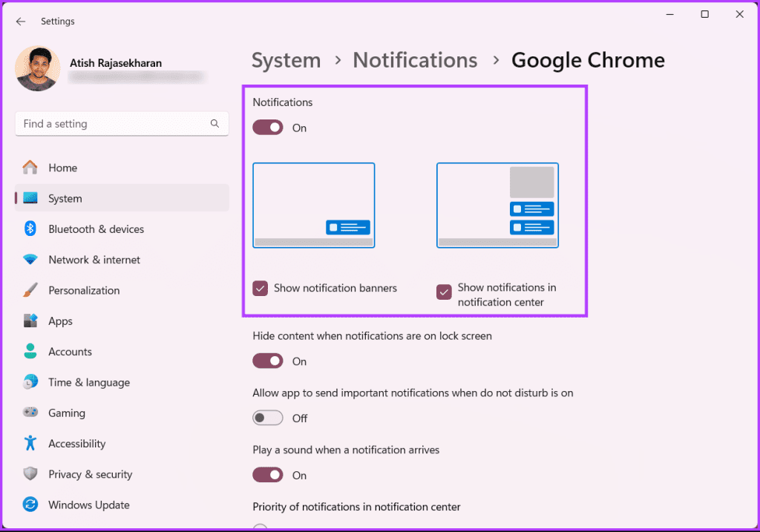The image size is (760, 532).
Task: Turn off the Notifications toggle for Google Chrome
Action: [267, 127]
